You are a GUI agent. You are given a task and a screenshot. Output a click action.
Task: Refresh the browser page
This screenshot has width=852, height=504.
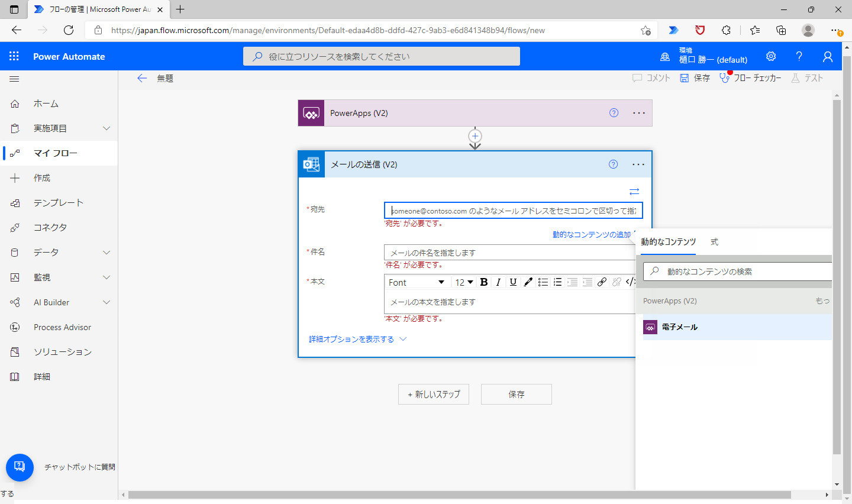click(69, 30)
